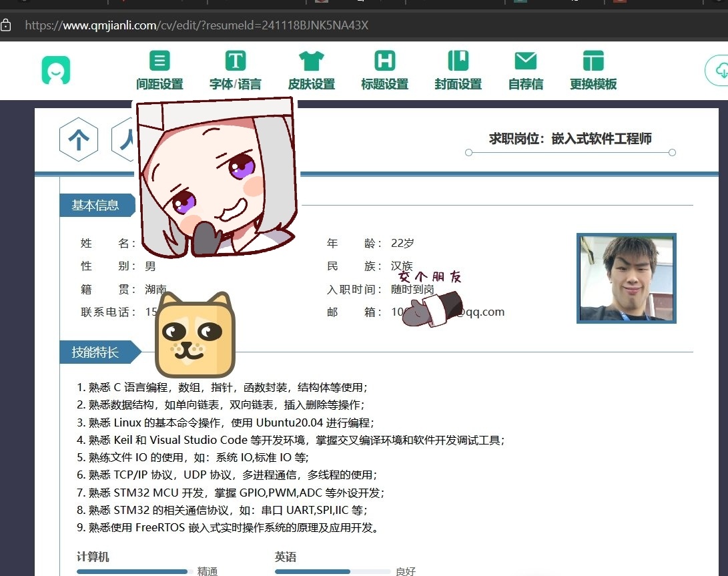
Task: Click the 技能特长 section header
Action: (x=95, y=352)
